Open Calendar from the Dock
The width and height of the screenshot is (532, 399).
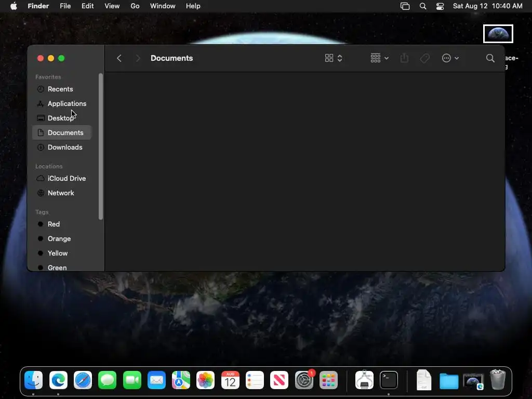click(230, 380)
